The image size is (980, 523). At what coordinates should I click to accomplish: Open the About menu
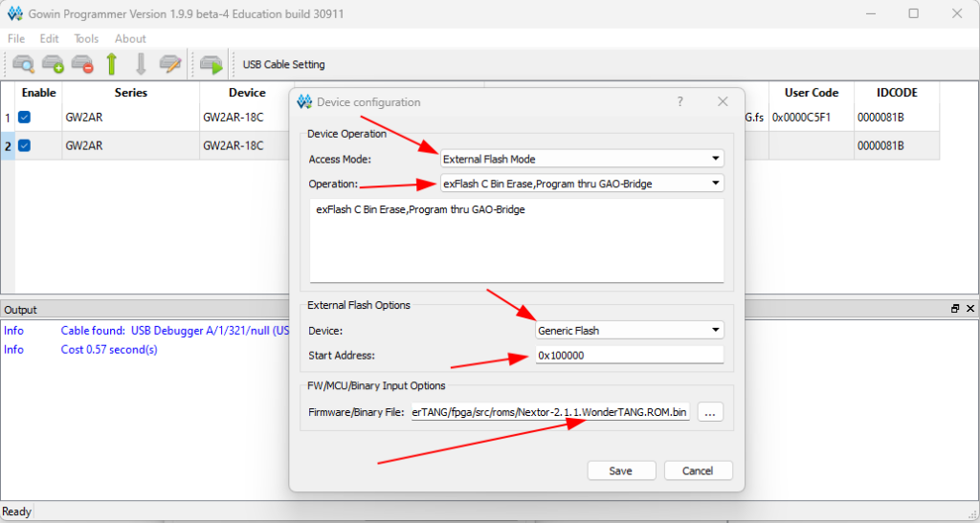point(130,38)
